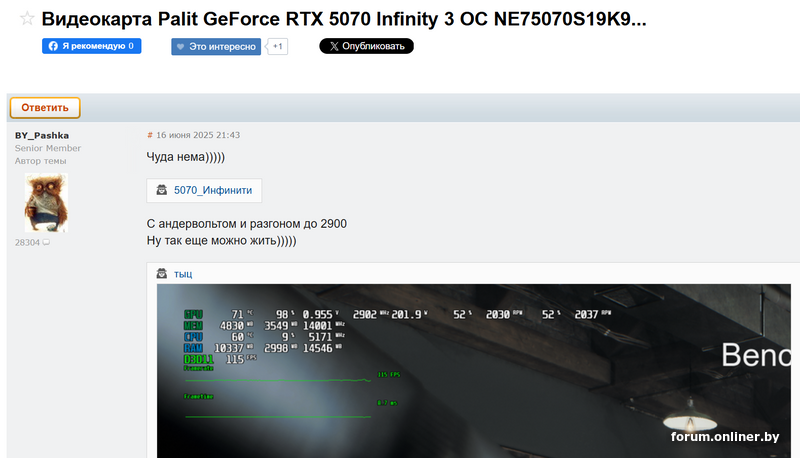The height and width of the screenshot is (458, 800).
Task: Click the line 'Ну так еще можно жить)))))'
Action: coord(221,240)
